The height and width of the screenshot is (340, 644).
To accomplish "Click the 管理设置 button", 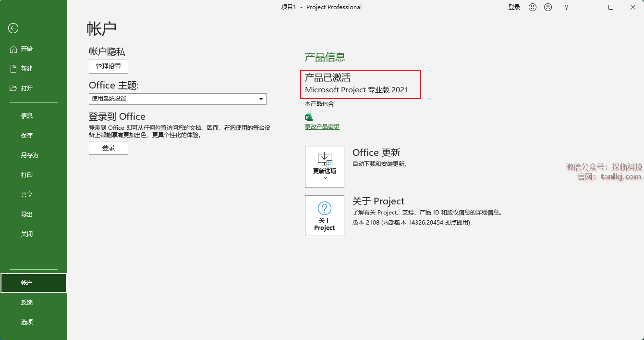I will (109, 66).
